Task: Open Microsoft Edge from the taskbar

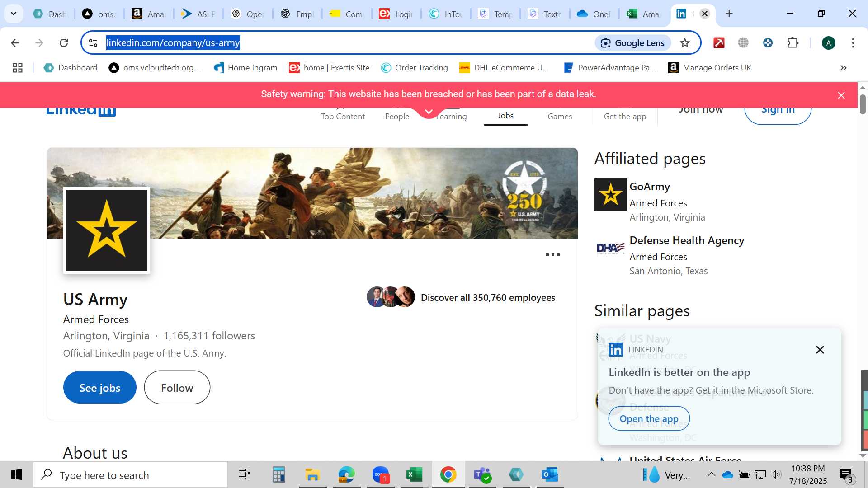Action: [x=347, y=475]
